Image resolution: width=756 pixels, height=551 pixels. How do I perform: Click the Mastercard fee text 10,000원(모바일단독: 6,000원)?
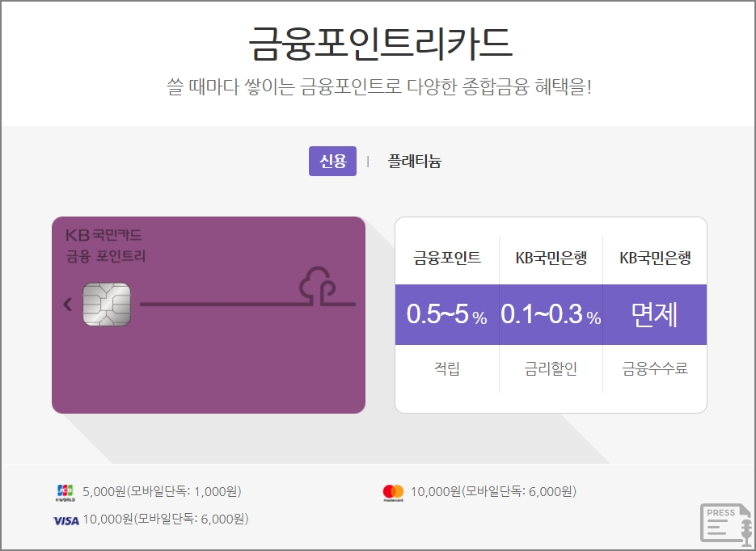click(493, 492)
